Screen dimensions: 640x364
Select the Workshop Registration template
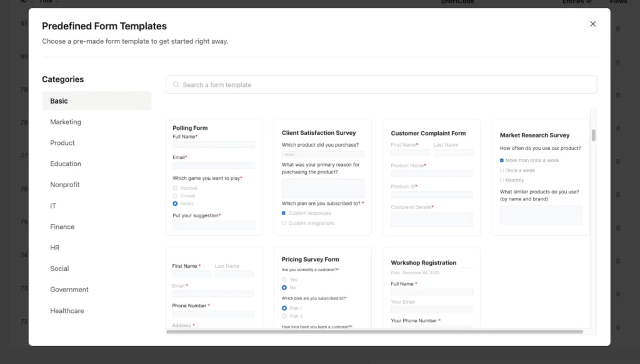tap(432, 288)
